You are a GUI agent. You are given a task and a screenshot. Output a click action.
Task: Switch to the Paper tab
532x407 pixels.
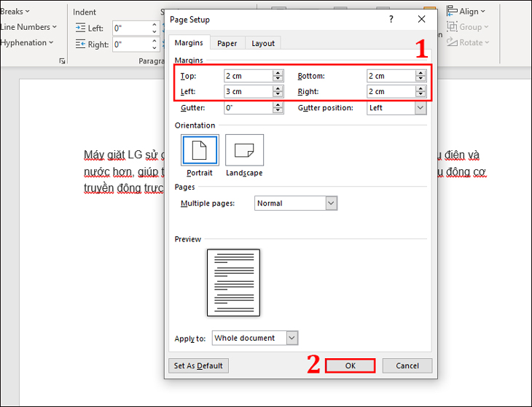(x=227, y=43)
